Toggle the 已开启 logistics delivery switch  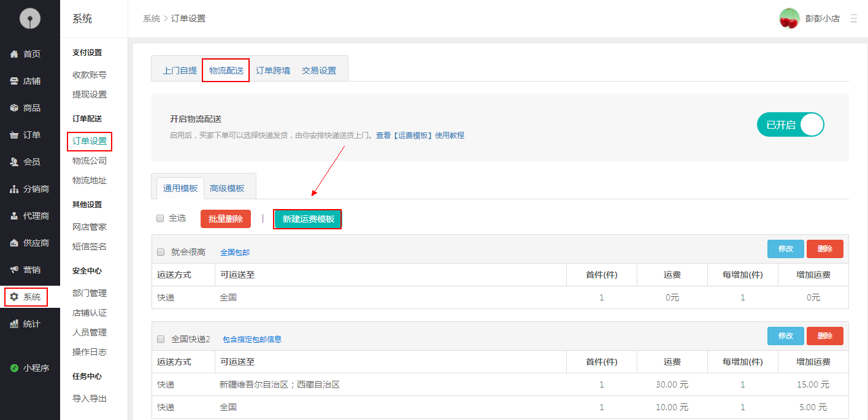point(790,125)
